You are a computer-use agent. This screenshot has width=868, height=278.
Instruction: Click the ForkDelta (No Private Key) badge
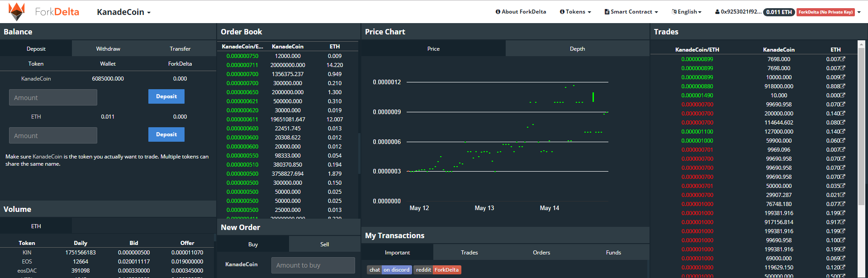[x=825, y=12]
